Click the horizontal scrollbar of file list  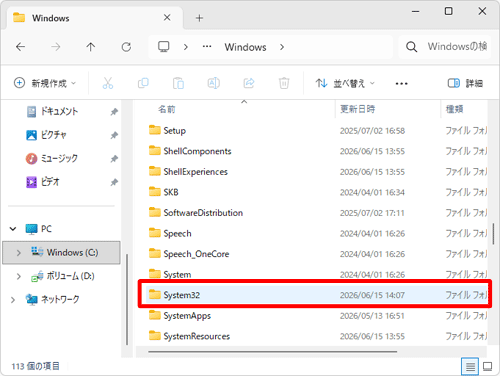[273, 351]
